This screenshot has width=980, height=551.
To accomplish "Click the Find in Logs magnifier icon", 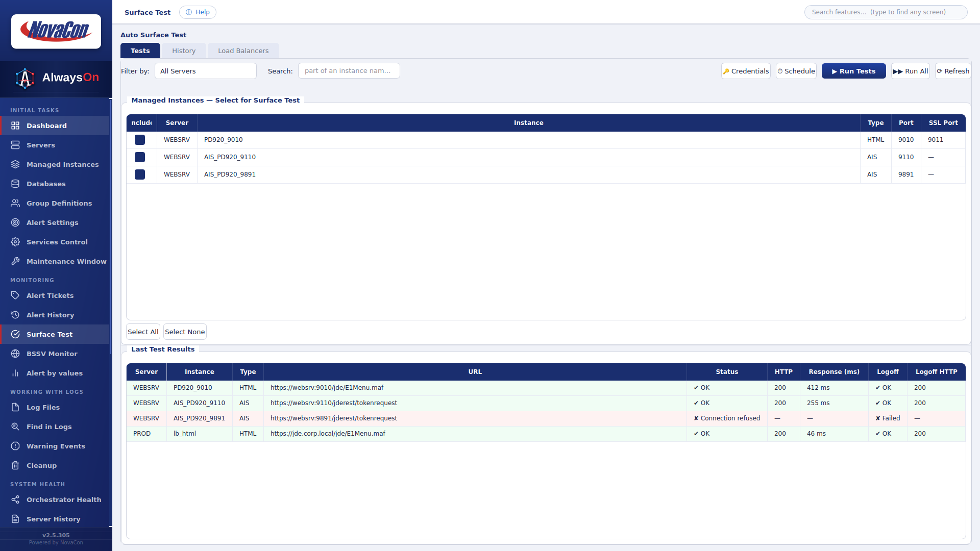I will click(x=15, y=427).
